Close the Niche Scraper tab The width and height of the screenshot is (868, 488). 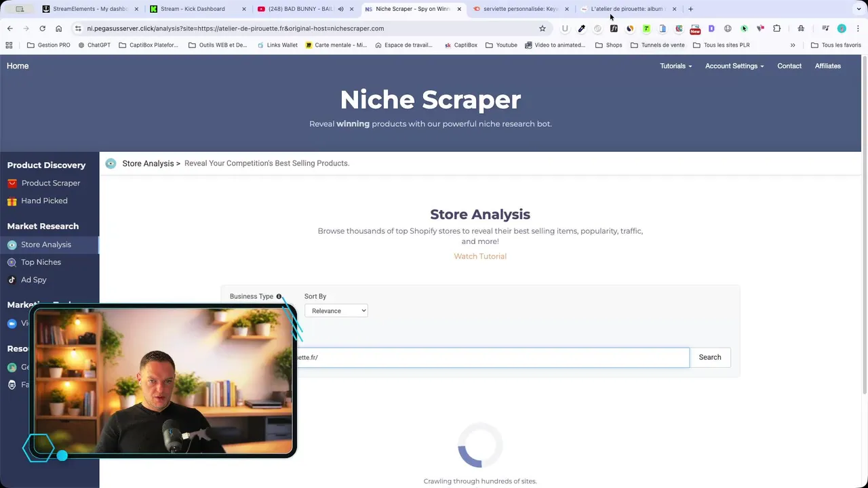[x=459, y=9]
